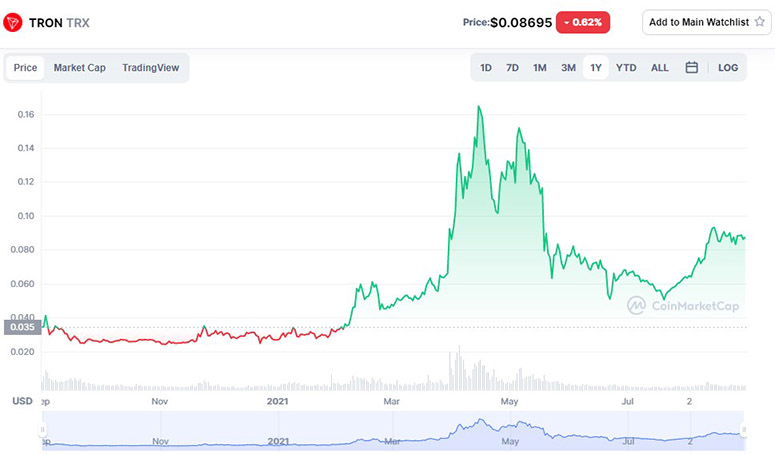Click the left range slider handle
Screen dimensions: 775x454
pyautogui.click(x=43, y=429)
